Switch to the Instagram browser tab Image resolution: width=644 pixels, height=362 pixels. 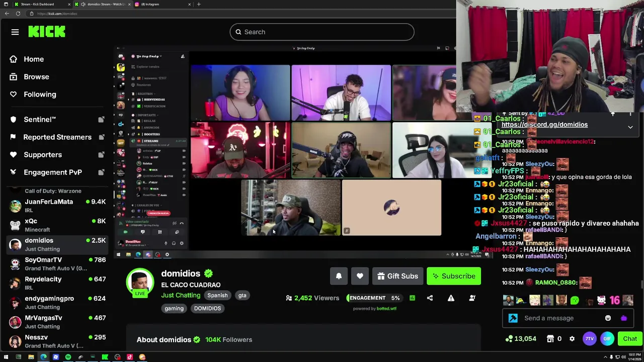(x=164, y=4)
